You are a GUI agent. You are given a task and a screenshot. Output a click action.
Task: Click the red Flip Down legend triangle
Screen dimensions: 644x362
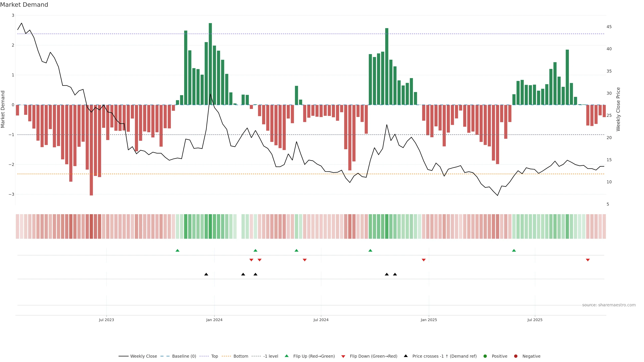(343, 356)
